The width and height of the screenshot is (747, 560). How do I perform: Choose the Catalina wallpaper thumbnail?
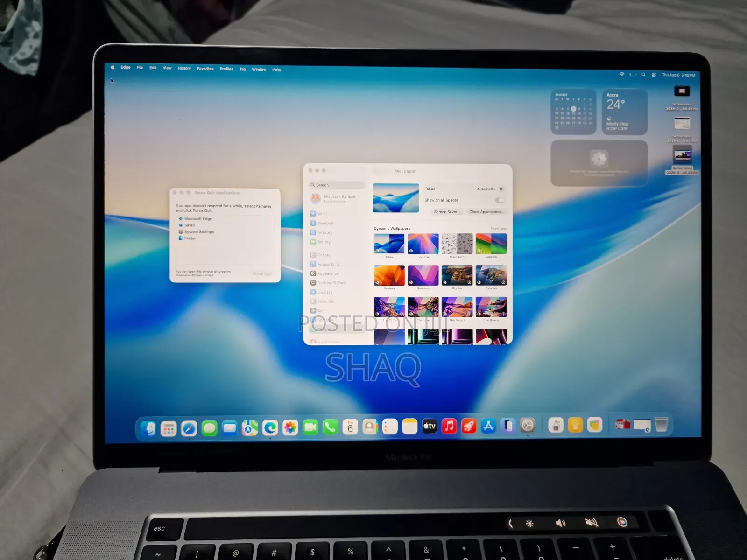point(491,275)
